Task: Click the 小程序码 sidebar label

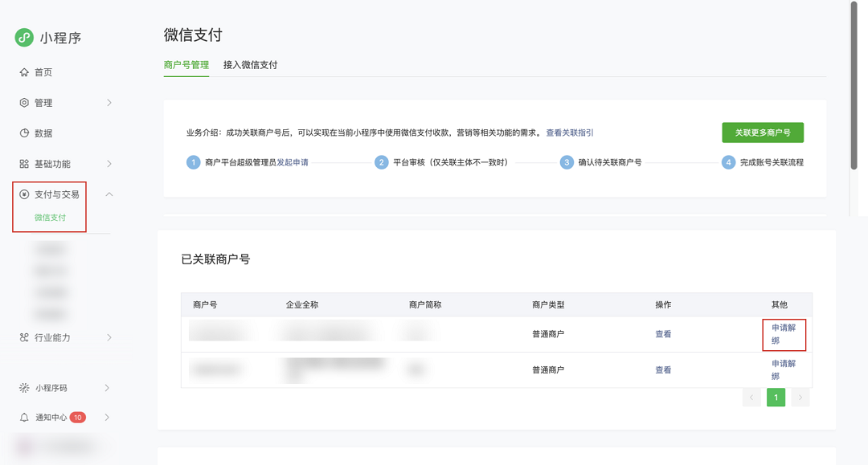Action: (51, 388)
